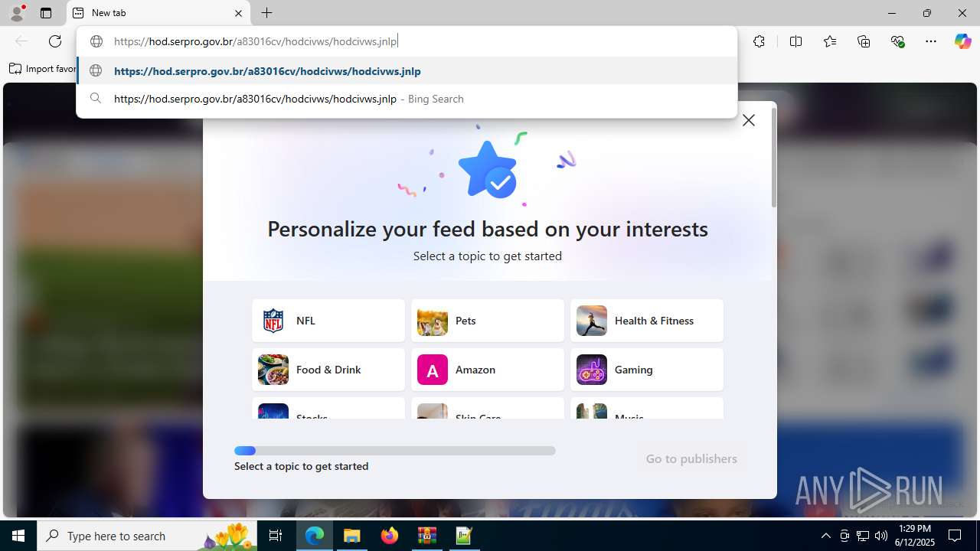
Task: Click the address bar URL field
Action: [407, 41]
